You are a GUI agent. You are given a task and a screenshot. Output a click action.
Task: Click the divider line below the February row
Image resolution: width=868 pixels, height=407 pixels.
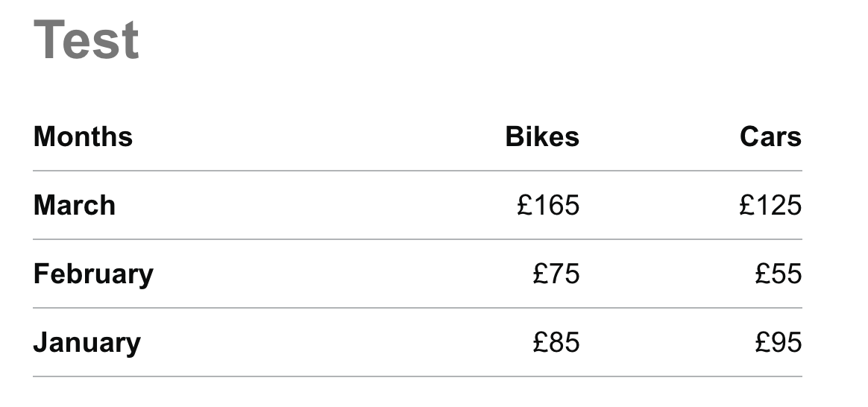click(x=418, y=308)
